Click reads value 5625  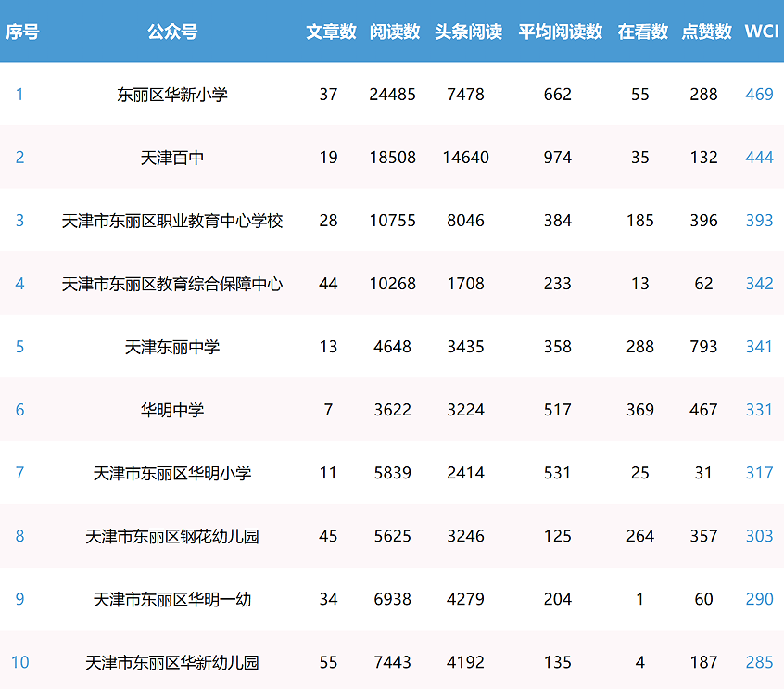tap(393, 536)
